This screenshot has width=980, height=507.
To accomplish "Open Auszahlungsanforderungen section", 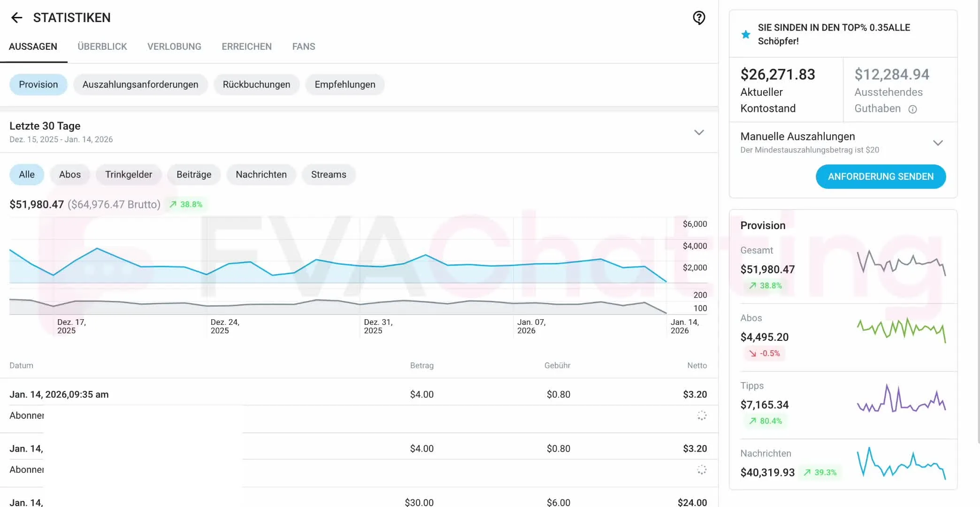I will [140, 84].
